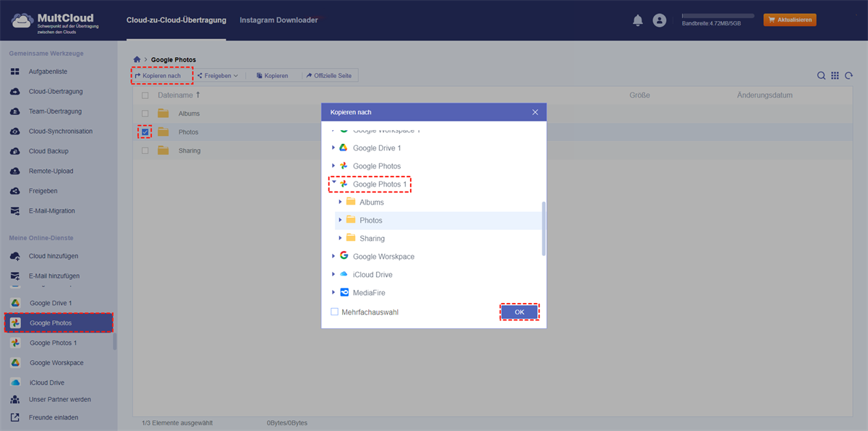Click the search magnifier icon
Viewport: 868px width, 431px height.
[x=821, y=75]
